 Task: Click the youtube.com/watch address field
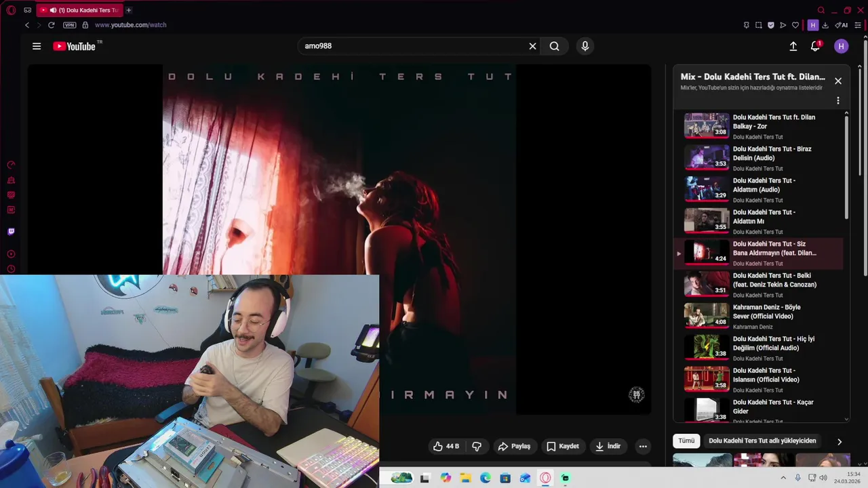click(x=130, y=25)
